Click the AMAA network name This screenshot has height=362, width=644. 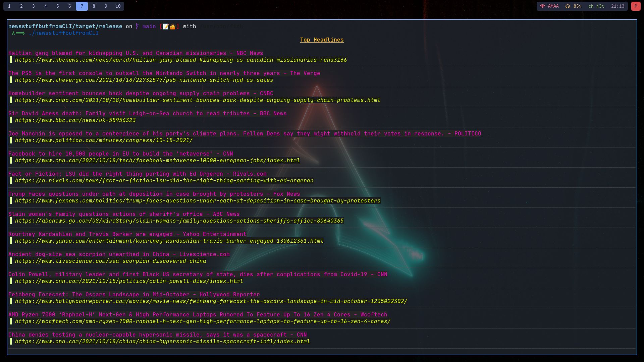(553, 6)
